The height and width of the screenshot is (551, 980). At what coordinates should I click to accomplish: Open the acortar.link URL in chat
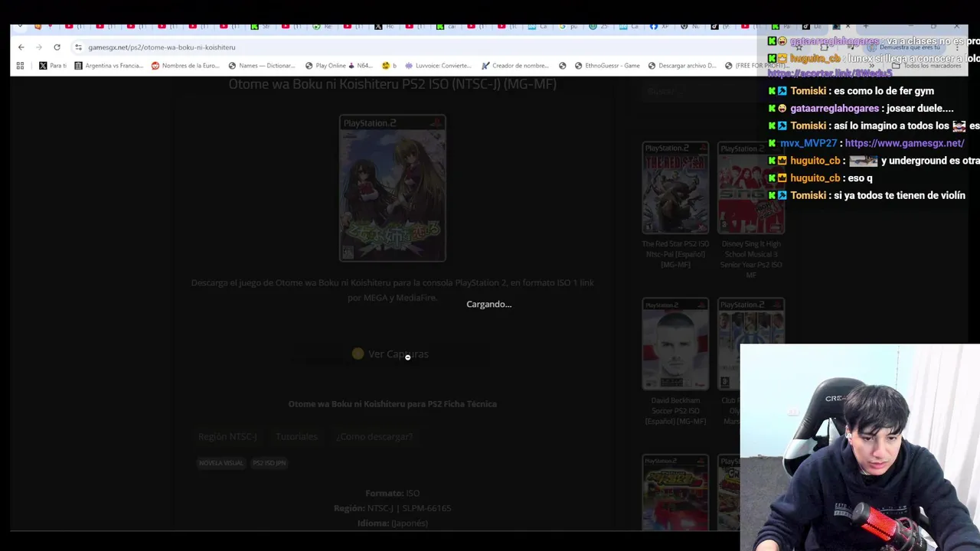(x=830, y=73)
